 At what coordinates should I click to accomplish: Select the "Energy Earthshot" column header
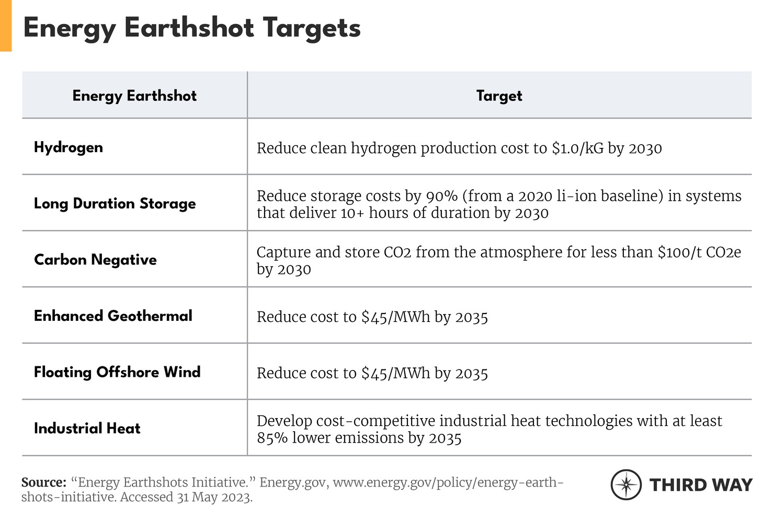tap(134, 96)
